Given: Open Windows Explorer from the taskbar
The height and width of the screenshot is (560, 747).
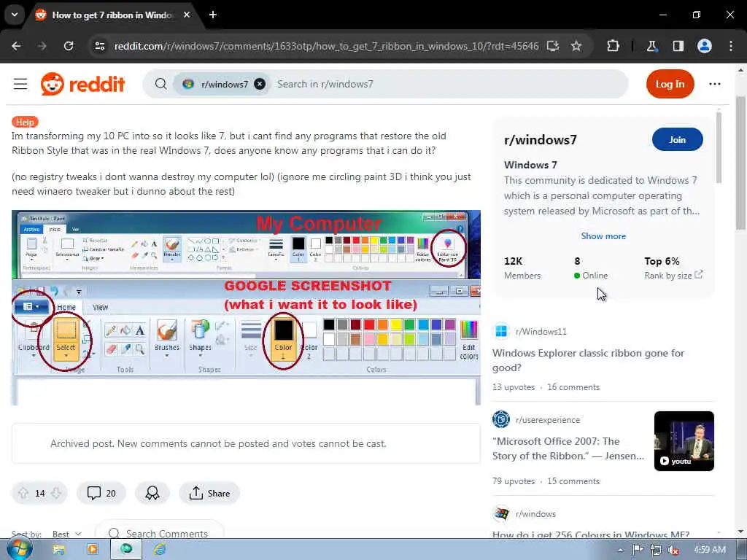Looking at the screenshot, I should click(58, 550).
